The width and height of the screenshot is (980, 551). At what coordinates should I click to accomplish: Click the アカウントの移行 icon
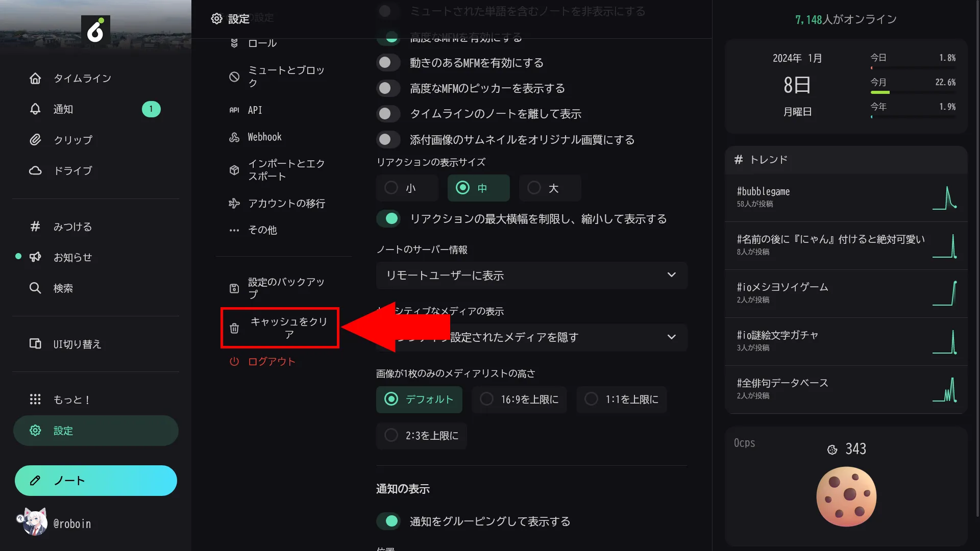234,203
